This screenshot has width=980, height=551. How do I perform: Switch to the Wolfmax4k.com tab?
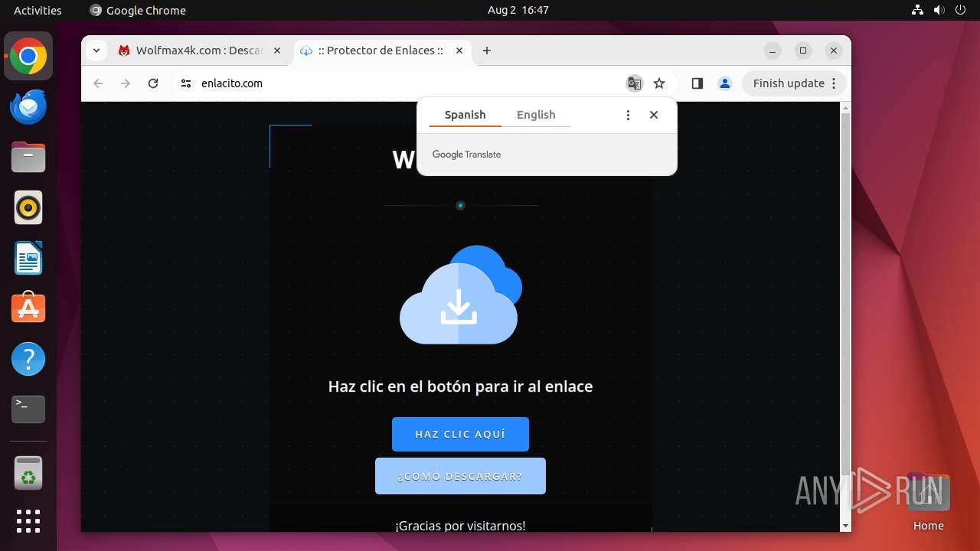201,51
